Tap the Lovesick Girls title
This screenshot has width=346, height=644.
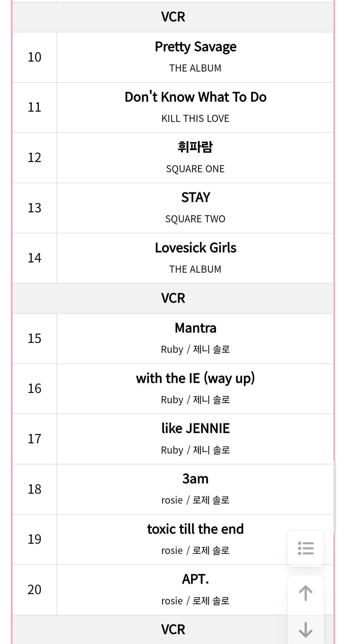click(x=195, y=248)
